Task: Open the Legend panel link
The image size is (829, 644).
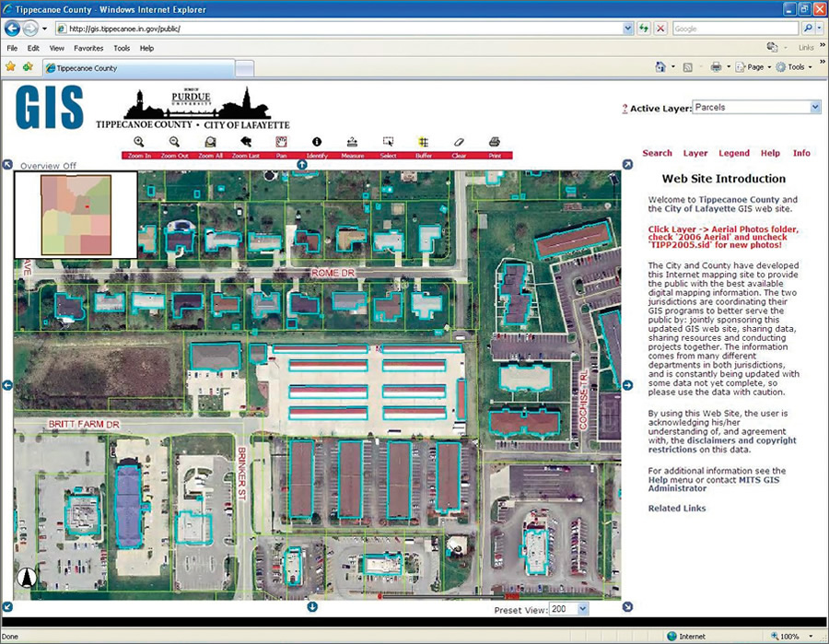Action: [x=734, y=153]
